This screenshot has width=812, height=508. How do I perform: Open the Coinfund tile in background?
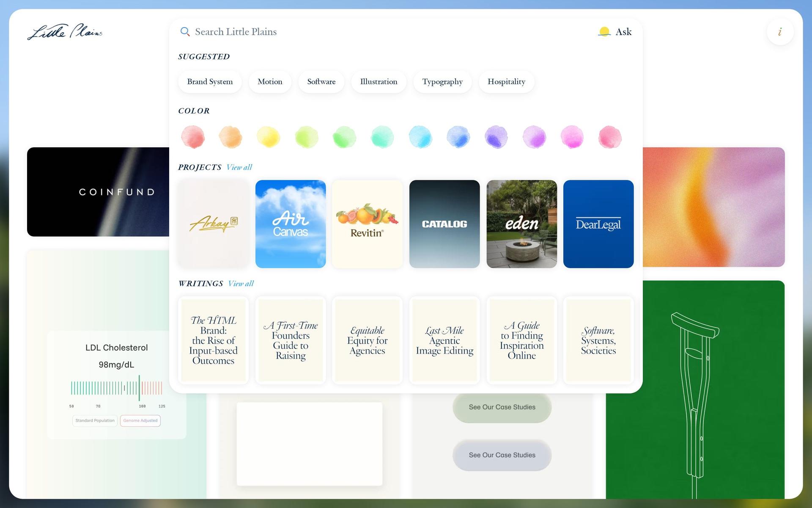coord(98,192)
